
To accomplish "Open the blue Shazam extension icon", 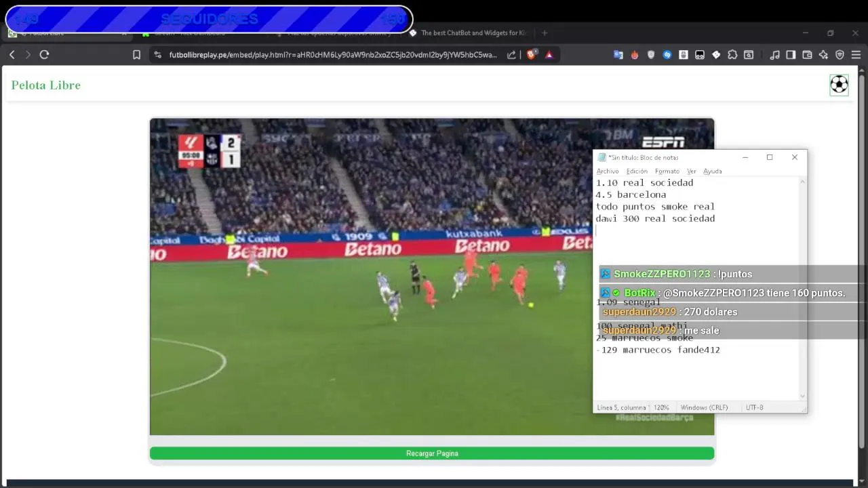I will tap(667, 55).
